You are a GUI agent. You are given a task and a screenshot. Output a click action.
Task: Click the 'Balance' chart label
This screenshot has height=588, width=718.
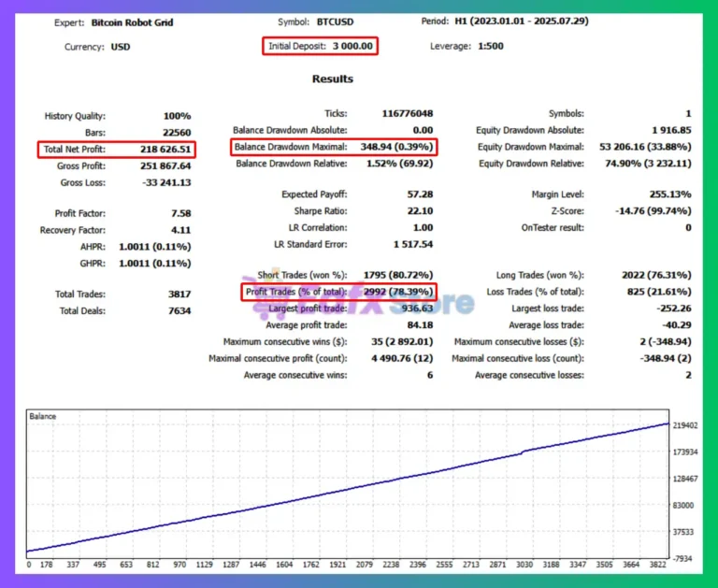(43, 416)
